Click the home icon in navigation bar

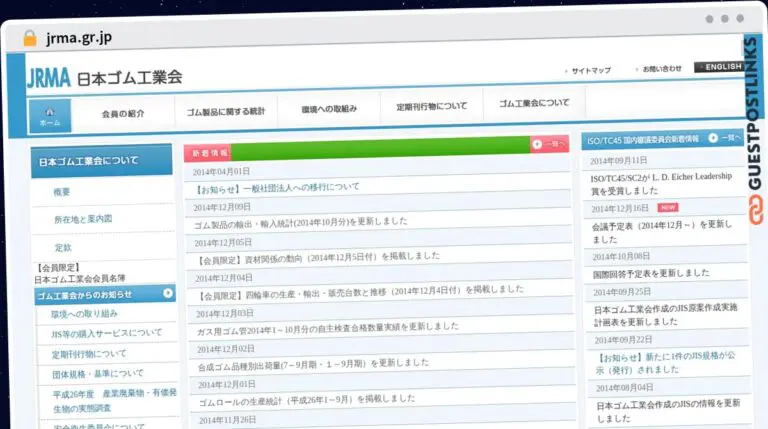tap(50, 116)
